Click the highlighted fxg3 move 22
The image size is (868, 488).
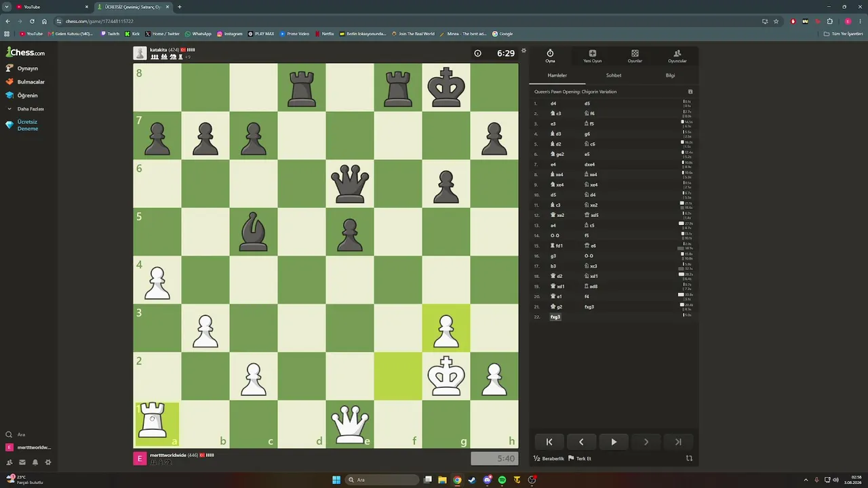pyautogui.click(x=555, y=317)
